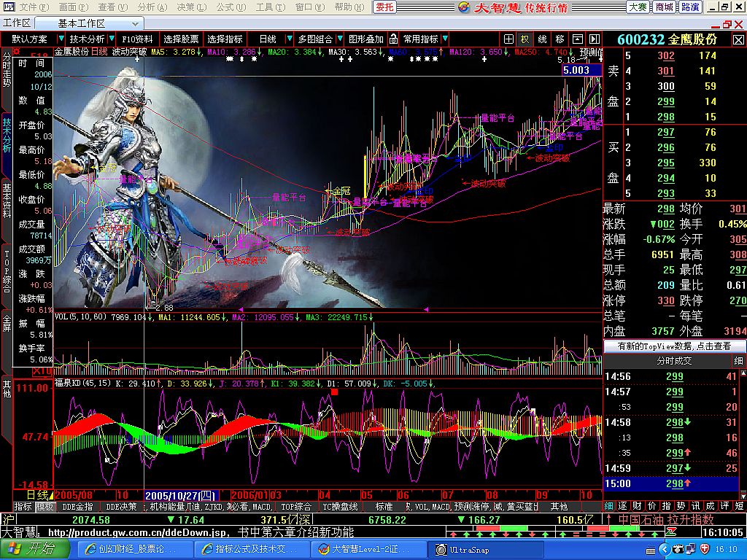
Task: Select the DDE金指 template tab
Action: coord(77,507)
